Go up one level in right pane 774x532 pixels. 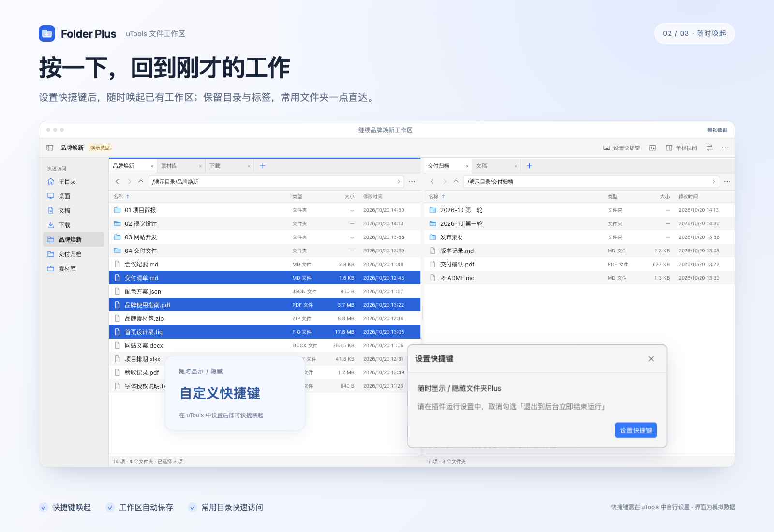pos(456,182)
